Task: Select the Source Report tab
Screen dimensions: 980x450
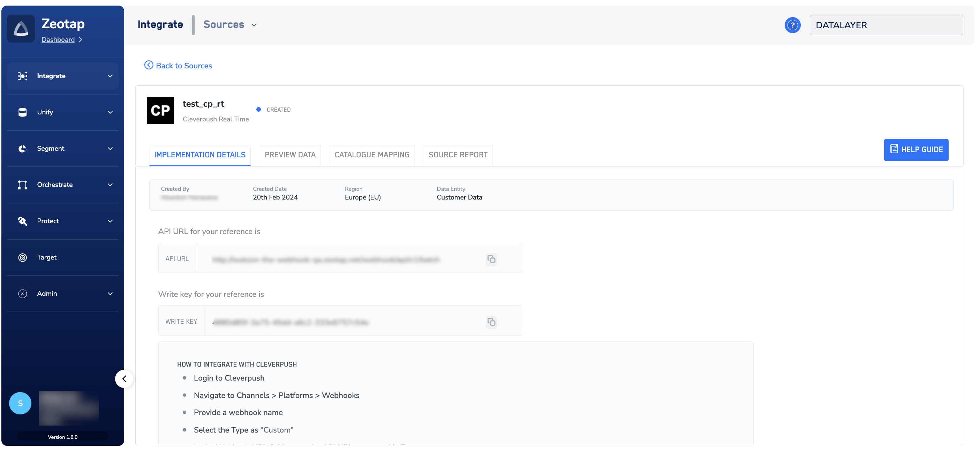Action: [458, 155]
